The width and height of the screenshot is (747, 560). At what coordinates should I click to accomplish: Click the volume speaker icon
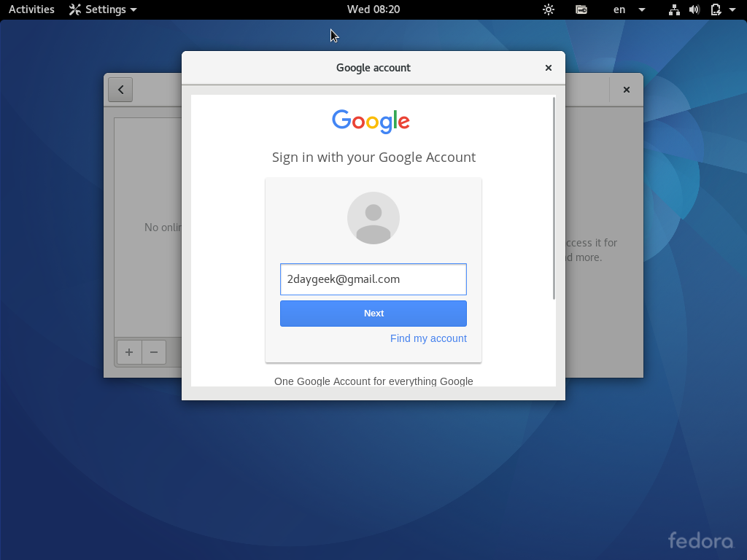(x=694, y=9)
